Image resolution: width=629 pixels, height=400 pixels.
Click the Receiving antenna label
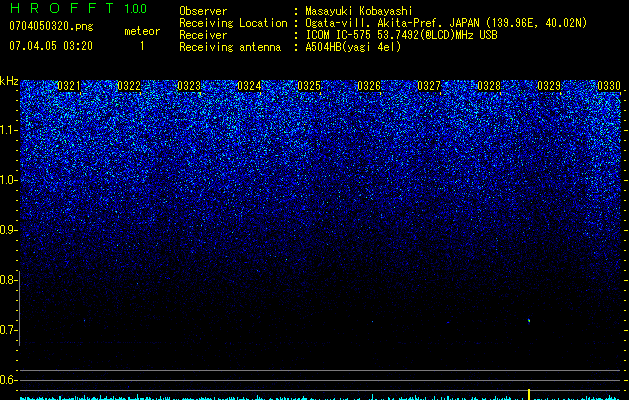point(230,47)
